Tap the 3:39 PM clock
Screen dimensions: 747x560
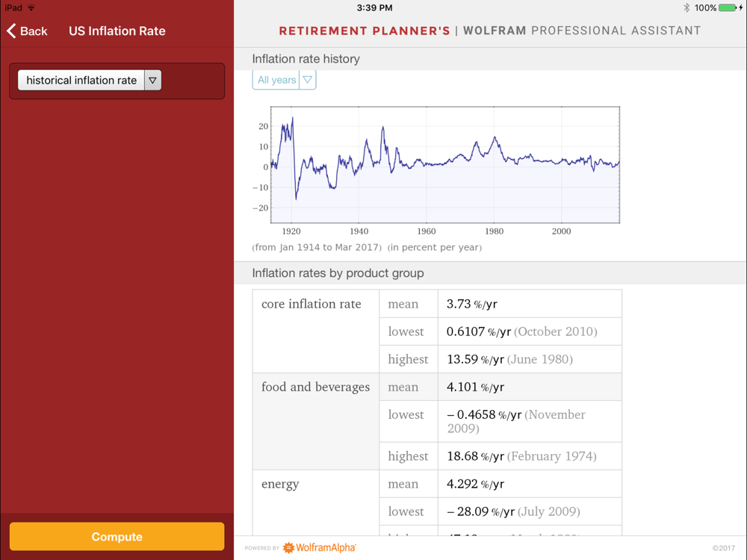pyautogui.click(x=374, y=7)
